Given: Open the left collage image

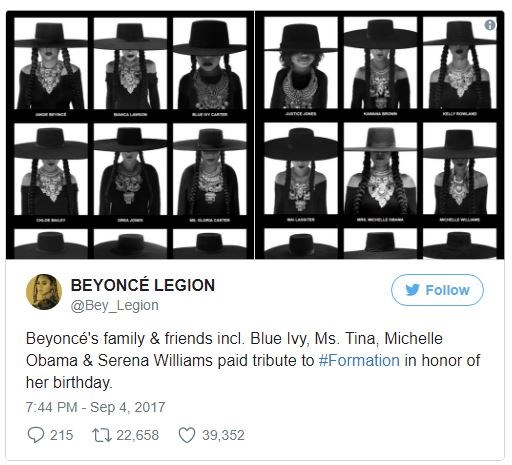Looking at the screenshot, I should tap(130, 135).
